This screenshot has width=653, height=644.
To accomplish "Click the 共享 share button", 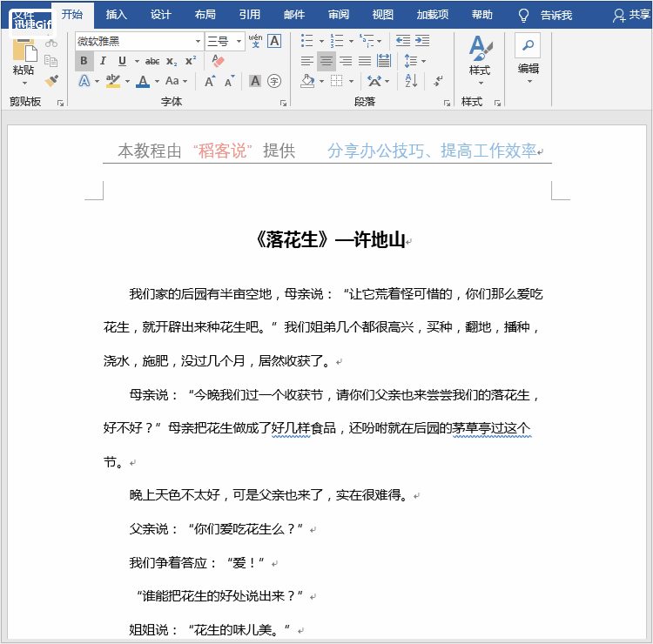I will click(631, 15).
